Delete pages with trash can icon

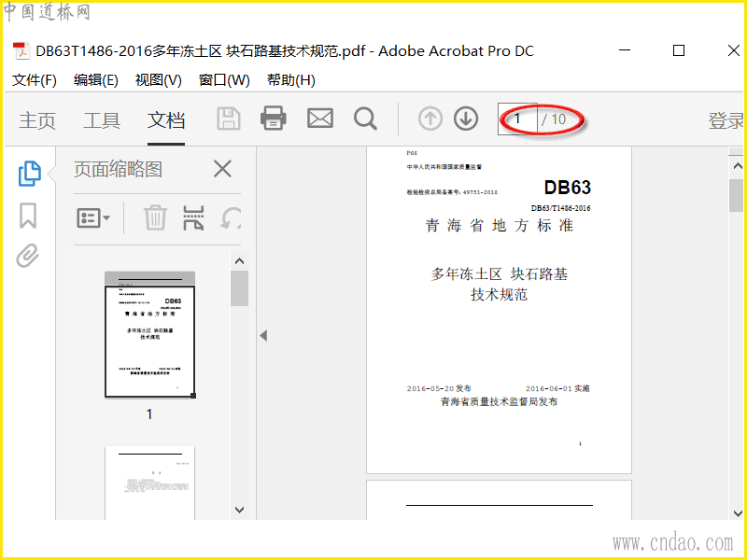pos(155,218)
